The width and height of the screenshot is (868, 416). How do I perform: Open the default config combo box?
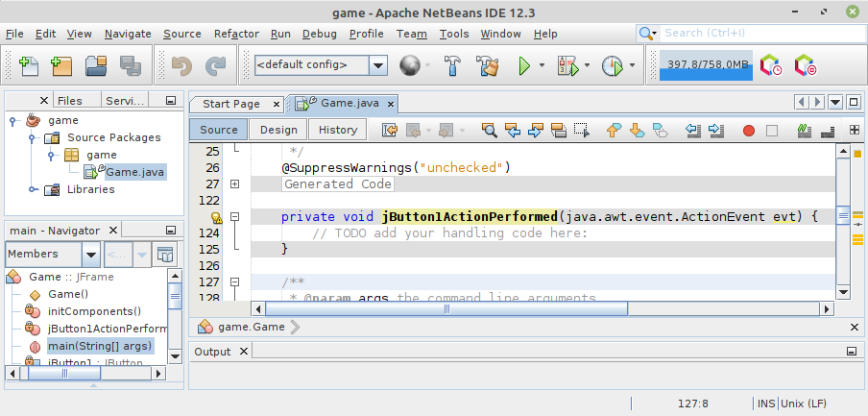pyautogui.click(x=321, y=65)
